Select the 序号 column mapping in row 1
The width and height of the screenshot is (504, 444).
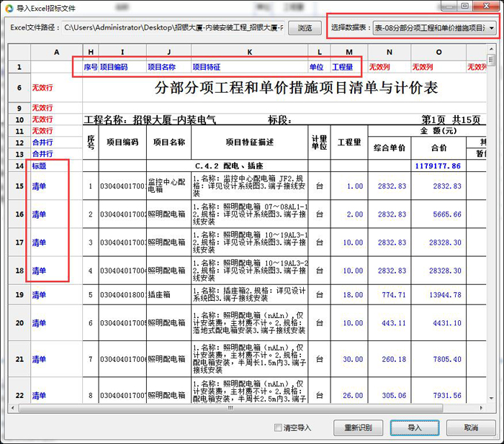(x=91, y=67)
